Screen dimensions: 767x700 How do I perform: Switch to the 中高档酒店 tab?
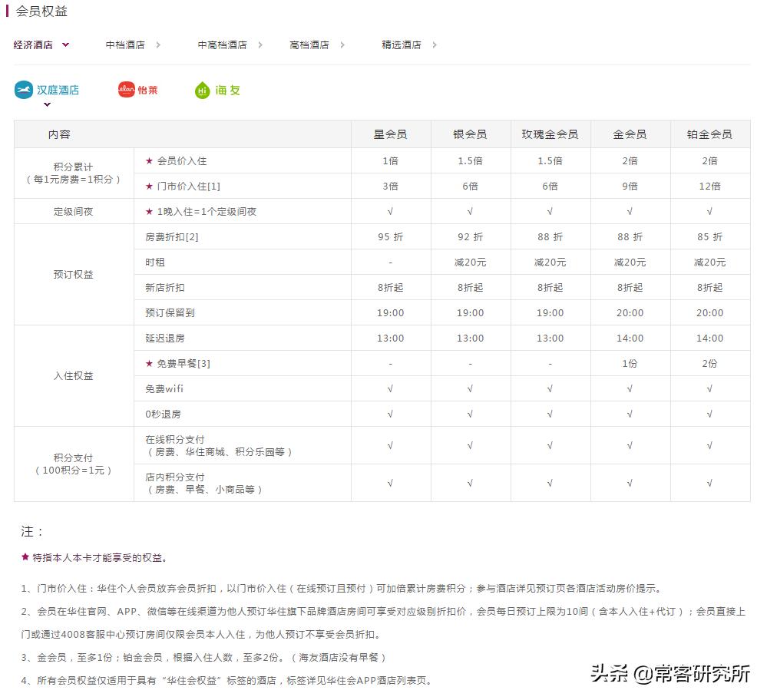click(x=223, y=45)
